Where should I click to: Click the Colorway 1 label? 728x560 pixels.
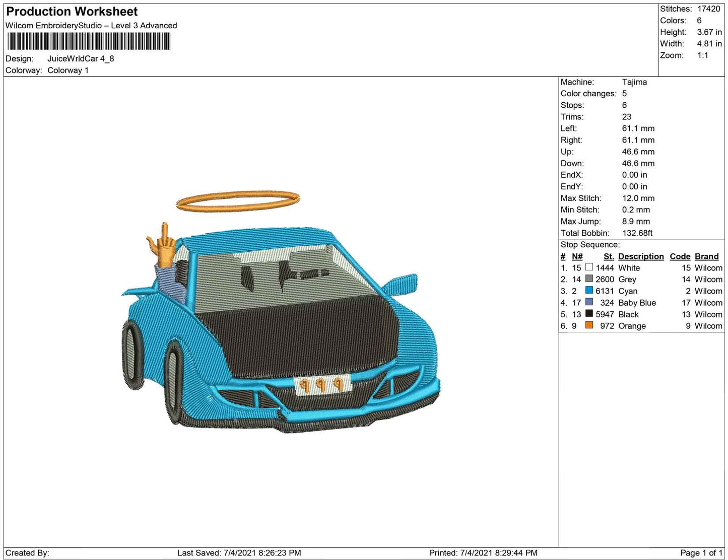coord(68,71)
